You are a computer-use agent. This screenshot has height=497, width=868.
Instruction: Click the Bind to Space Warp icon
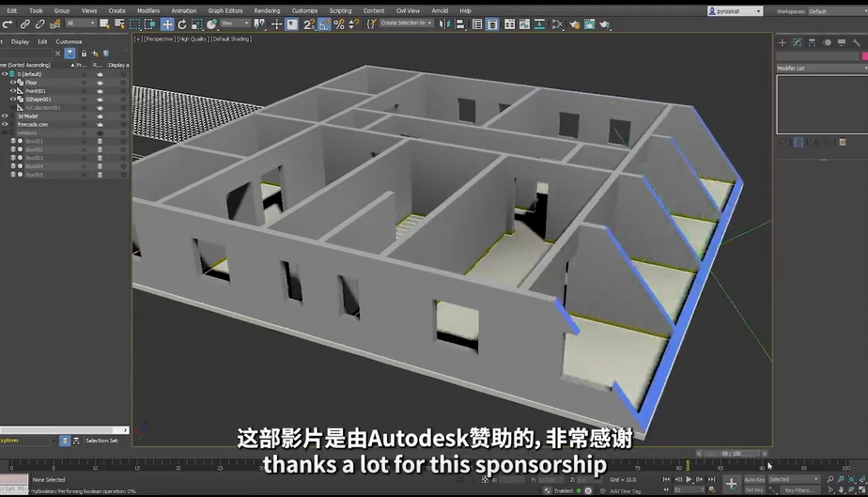[54, 24]
